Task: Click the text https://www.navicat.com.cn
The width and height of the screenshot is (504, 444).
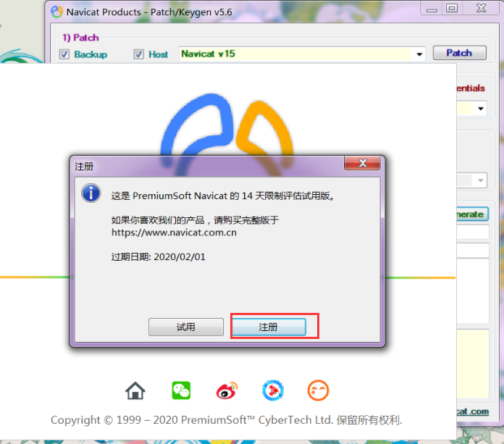Action: pyautogui.click(x=174, y=233)
